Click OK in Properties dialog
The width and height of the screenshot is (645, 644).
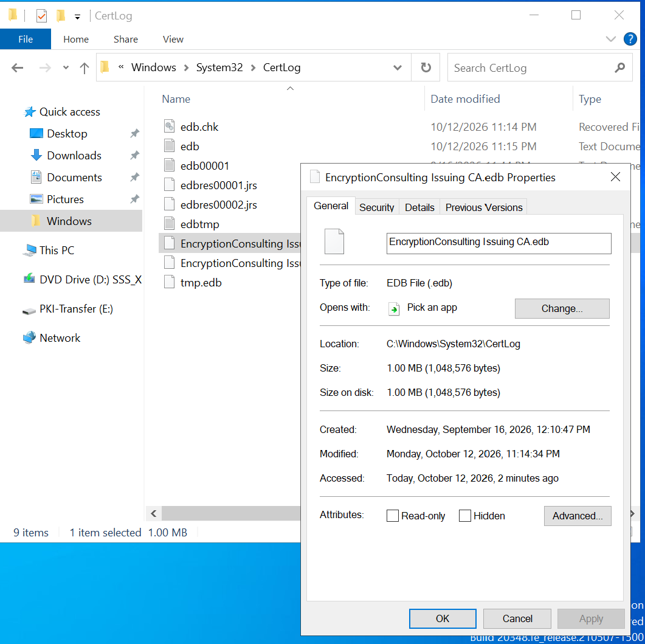tap(443, 618)
